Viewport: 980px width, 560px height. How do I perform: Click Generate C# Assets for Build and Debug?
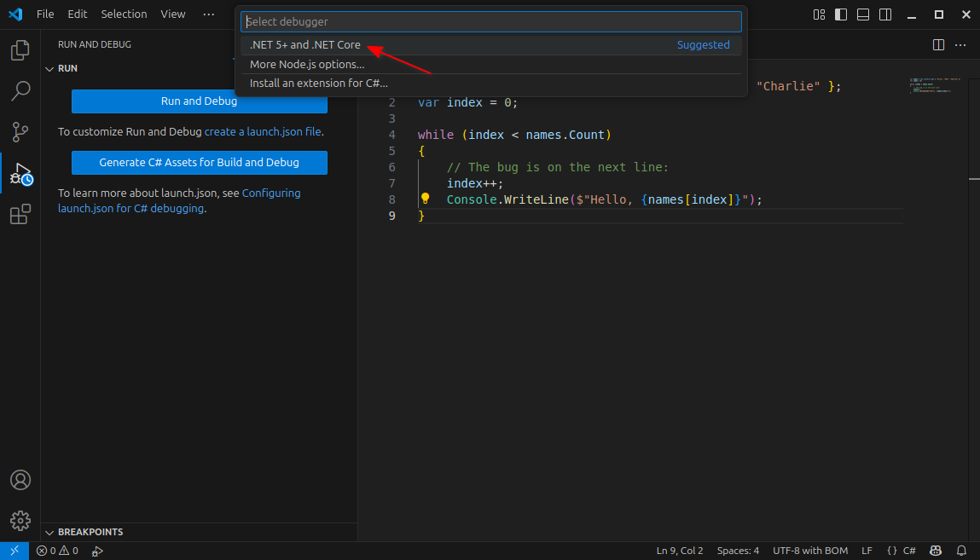click(x=200, y=162)
